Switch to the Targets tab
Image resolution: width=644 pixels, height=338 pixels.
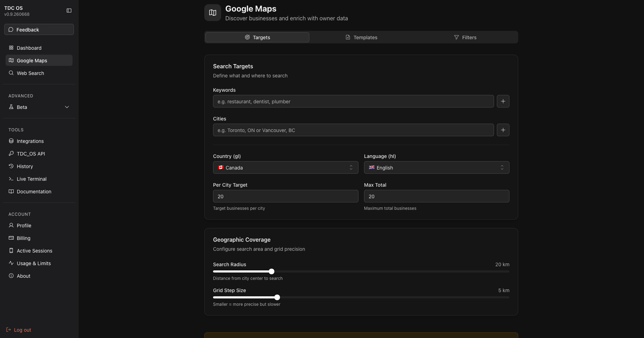257,37
